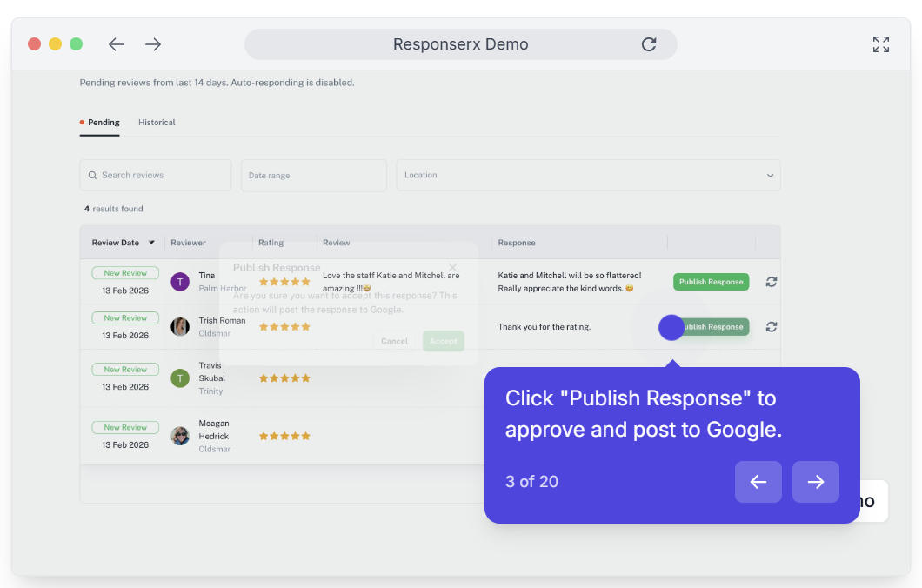The width and height of the screenshot is (922, 588).
Task: Click Meagan Hedrick's New Review badge
Action: coord(125,427)
